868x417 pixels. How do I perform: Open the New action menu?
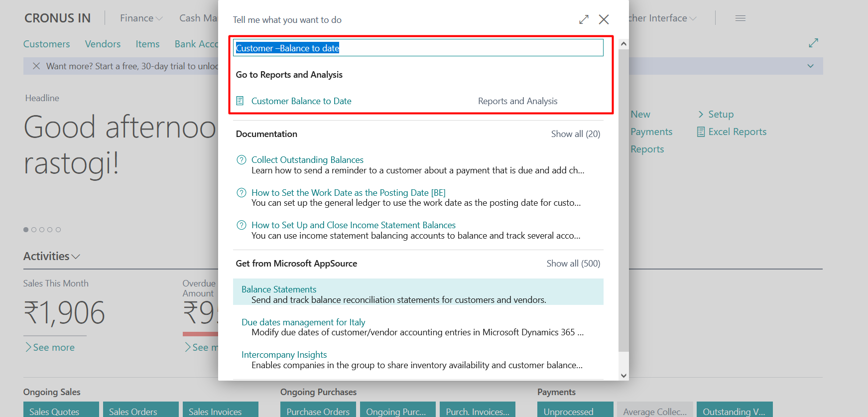tap(640, 114)
